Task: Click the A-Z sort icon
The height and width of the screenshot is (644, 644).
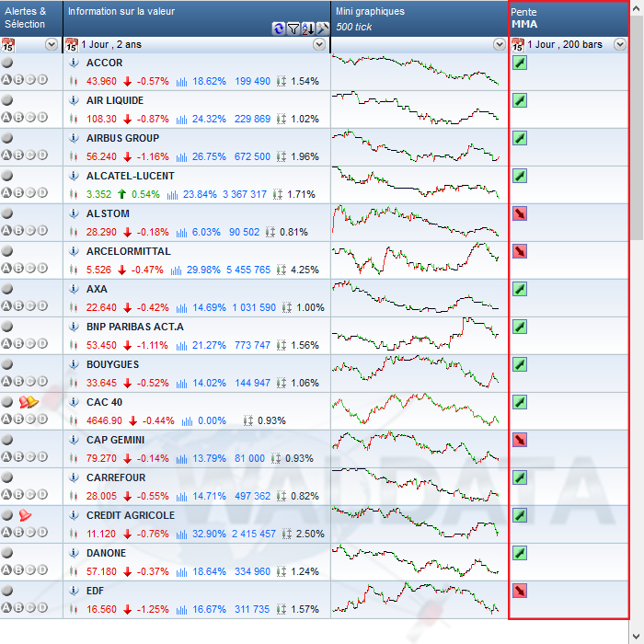Action: (308, 29)
